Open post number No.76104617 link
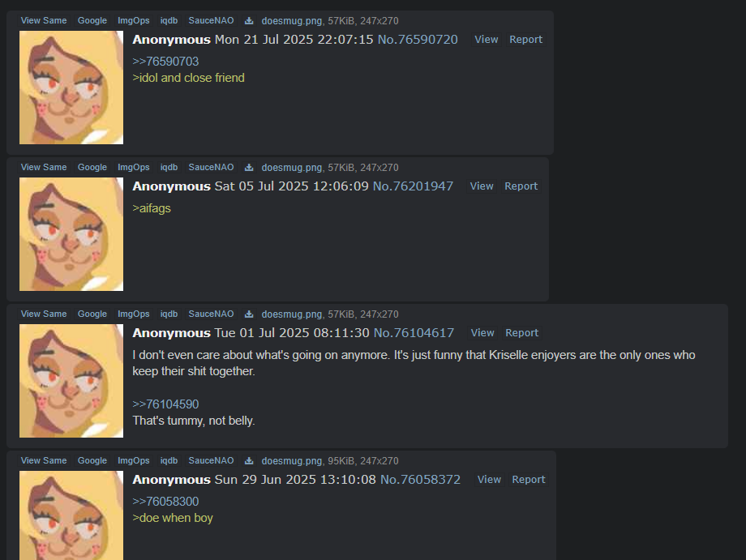This screenshot has height=560, width=746. [414, 333]
